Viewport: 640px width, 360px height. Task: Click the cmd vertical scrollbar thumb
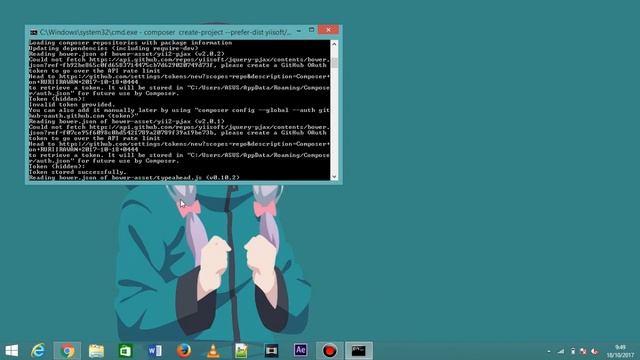pyautogui.click(x=334, y=62)
